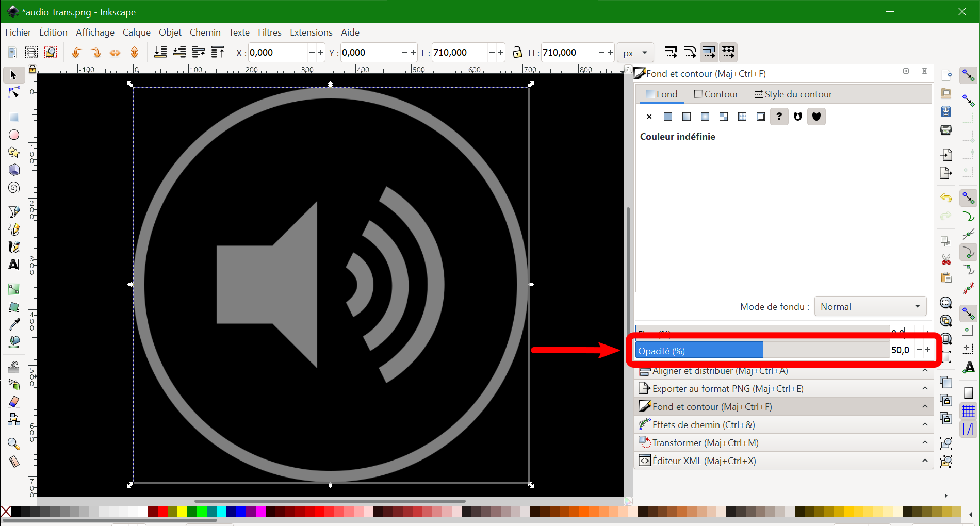The height and width of the screenshot is (526, 980).
Task: Select the Zoom magnifier tool
Action: point(14,443)
